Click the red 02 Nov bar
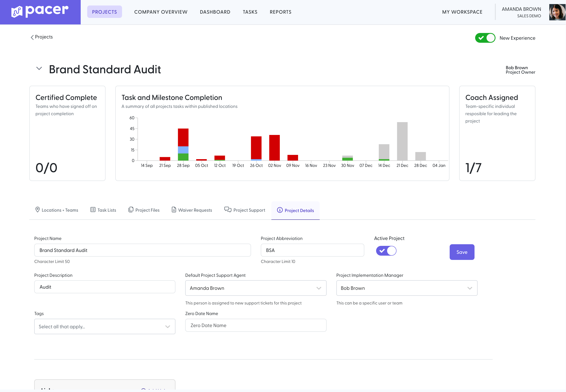The height and width of the screenshot is (392, 566). [x=274, y=148]
